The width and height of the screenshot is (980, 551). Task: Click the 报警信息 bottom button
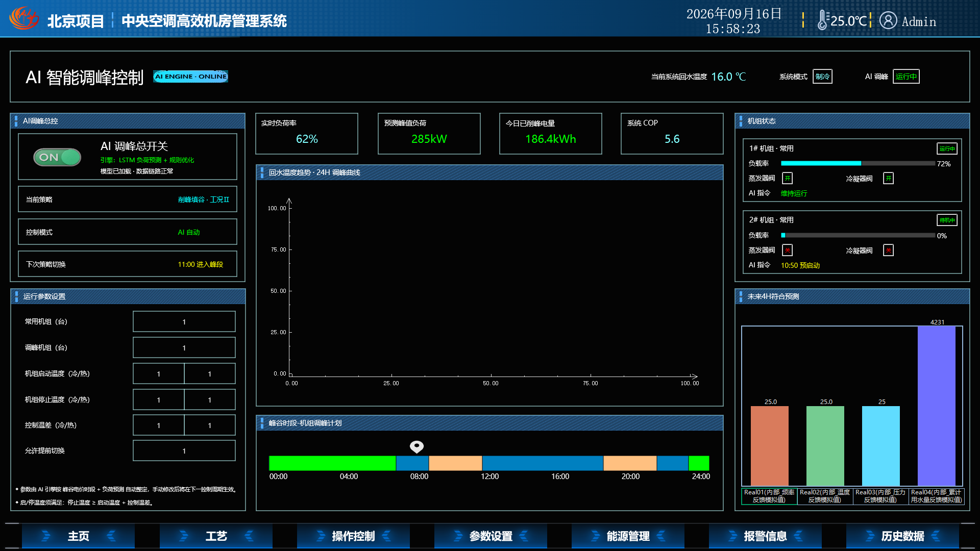tap(765, 536)
